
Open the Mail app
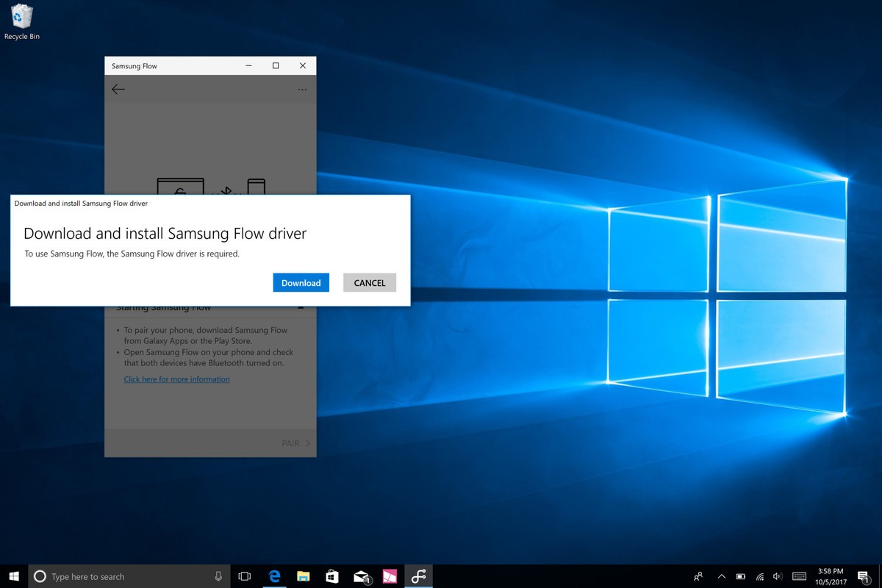[x=361, y=576]
